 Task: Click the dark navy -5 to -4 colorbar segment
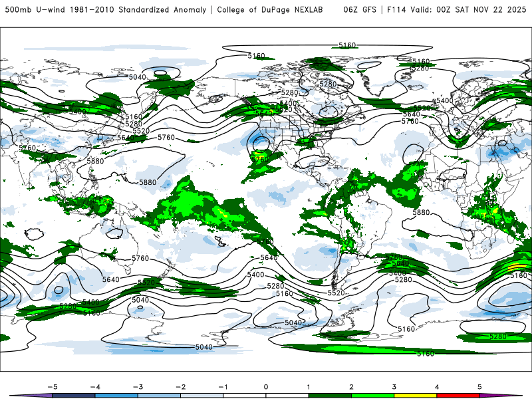pyautogui.click(x=74, y=396)
